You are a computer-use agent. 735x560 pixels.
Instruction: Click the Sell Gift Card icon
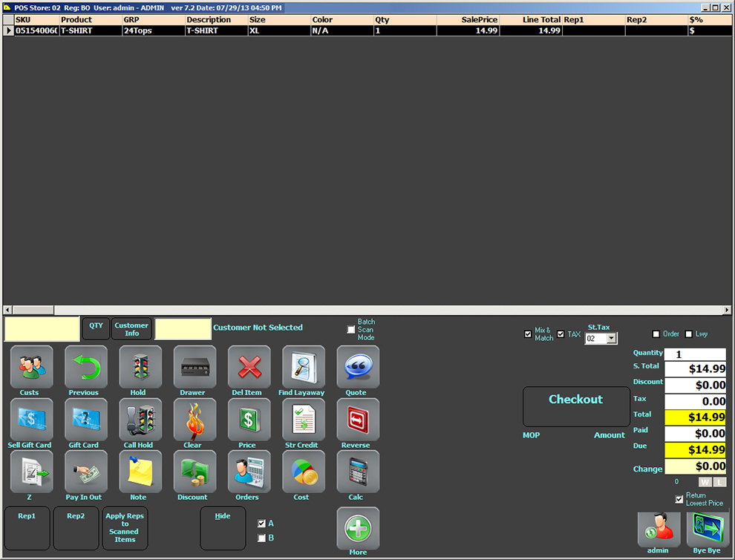coord(31,420)
